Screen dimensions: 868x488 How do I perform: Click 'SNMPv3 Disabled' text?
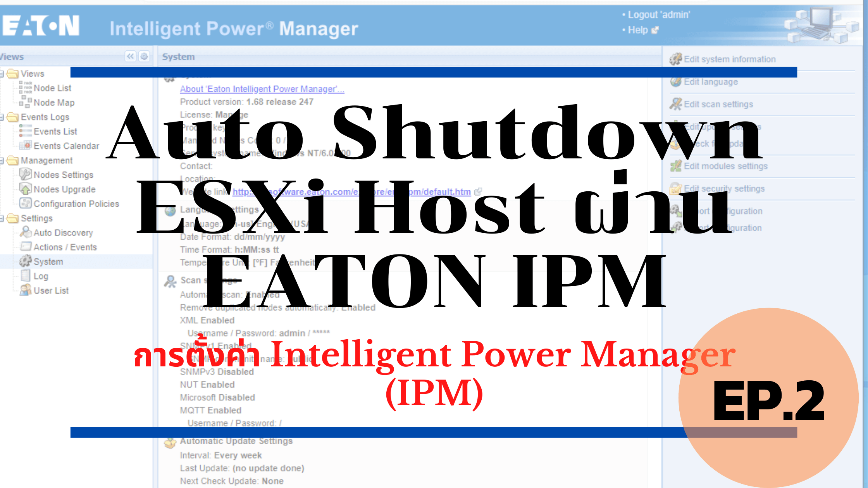pos(217,372)
